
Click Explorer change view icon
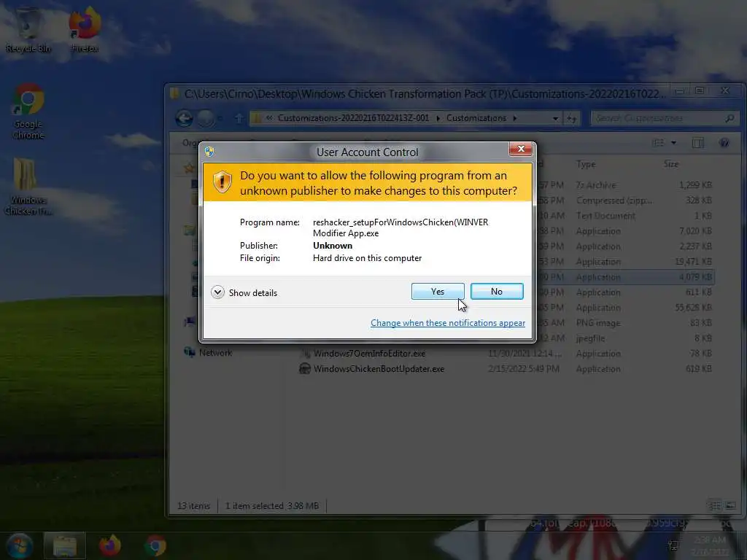click(x=659, y=142)
